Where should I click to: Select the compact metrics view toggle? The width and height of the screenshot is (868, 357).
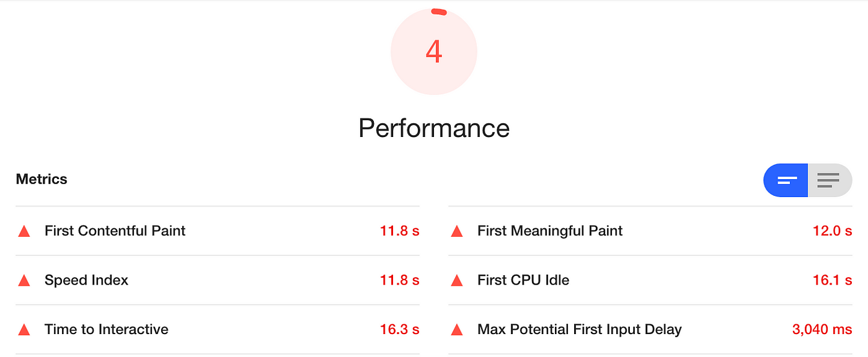(786, 180)
